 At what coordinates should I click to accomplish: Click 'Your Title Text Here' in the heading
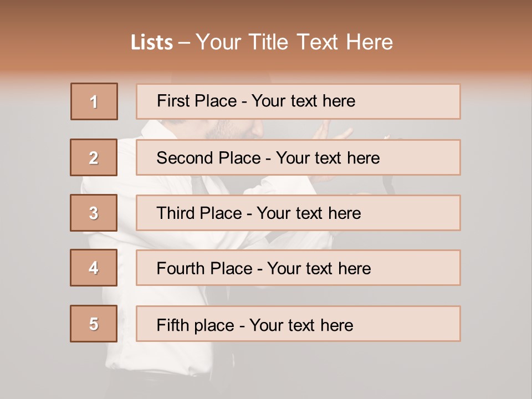294,42
